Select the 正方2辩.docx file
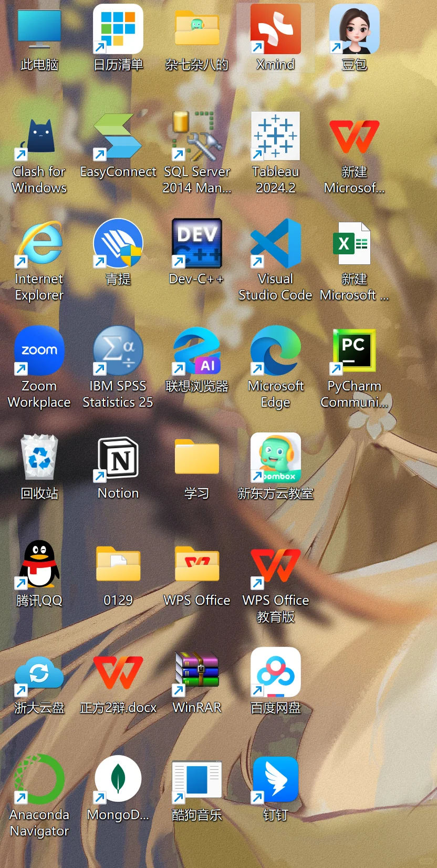 click(x=118, y=672)
